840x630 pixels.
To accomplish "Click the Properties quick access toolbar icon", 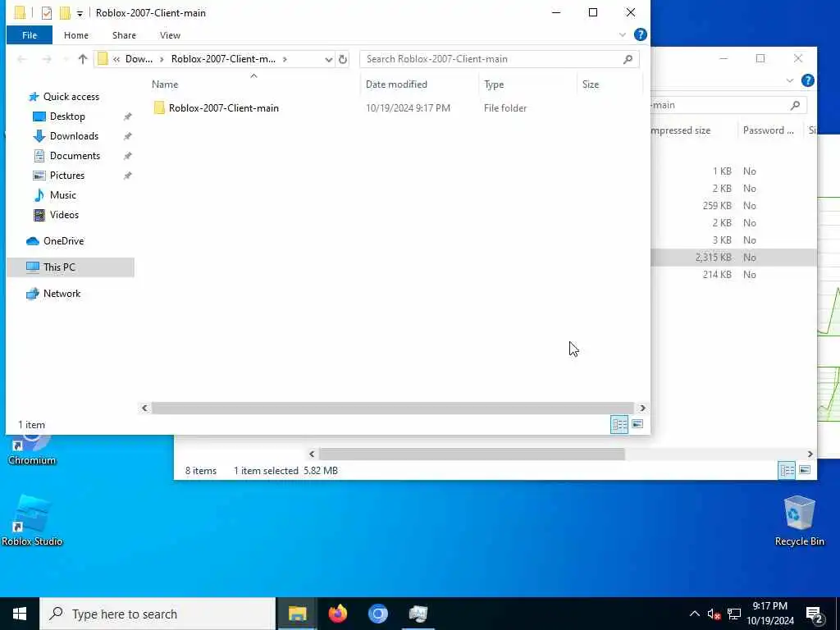I will coord(47,13).
